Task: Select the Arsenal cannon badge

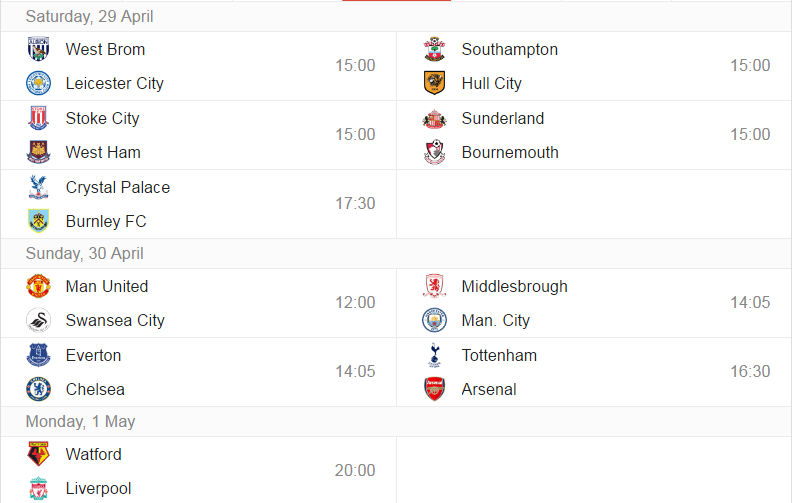Action: (434, 389)
